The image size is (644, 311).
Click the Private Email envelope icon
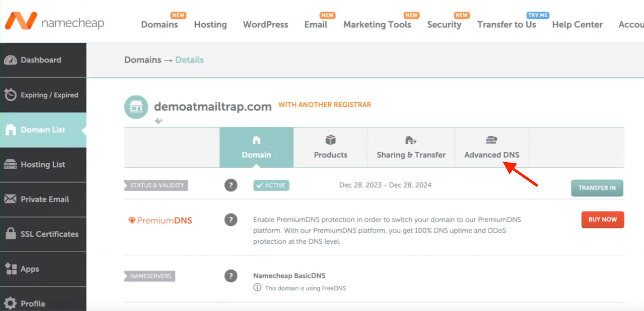pos(10,199)
